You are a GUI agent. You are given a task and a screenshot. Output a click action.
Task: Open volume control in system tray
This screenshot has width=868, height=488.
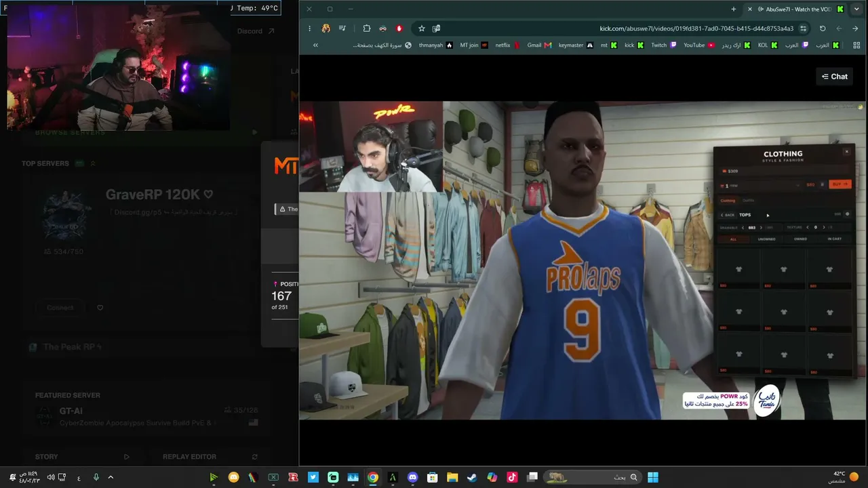tap(51, 477)
